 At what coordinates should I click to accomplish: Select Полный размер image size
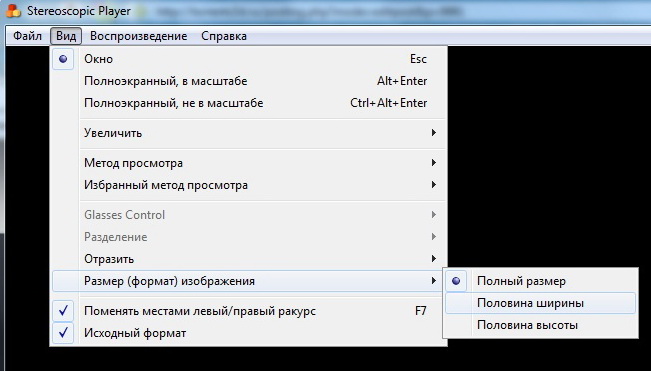(541, 281)
